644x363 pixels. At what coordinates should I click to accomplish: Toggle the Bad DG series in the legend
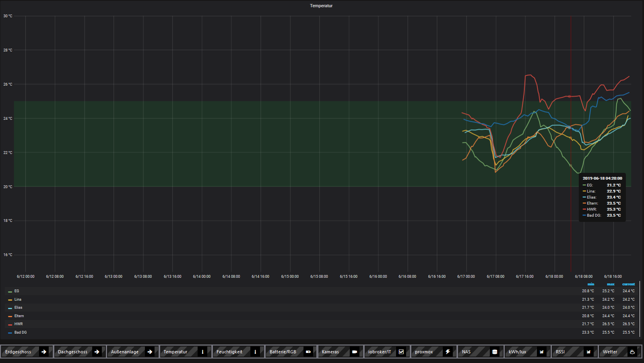(21, 332)
